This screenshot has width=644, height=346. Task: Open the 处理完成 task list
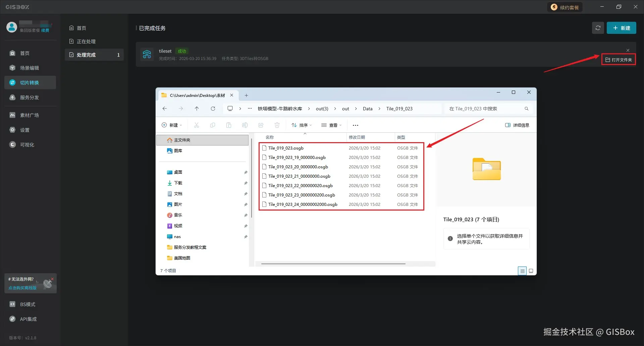tap(94, 55)
